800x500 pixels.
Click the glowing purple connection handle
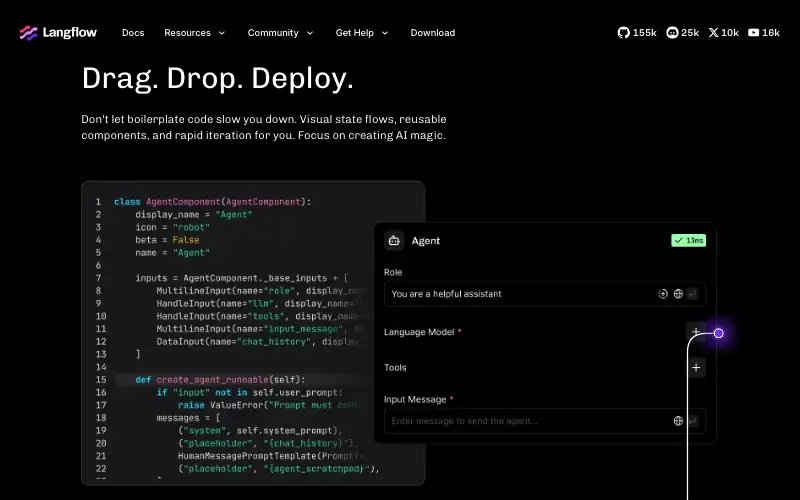coord(718,333)
